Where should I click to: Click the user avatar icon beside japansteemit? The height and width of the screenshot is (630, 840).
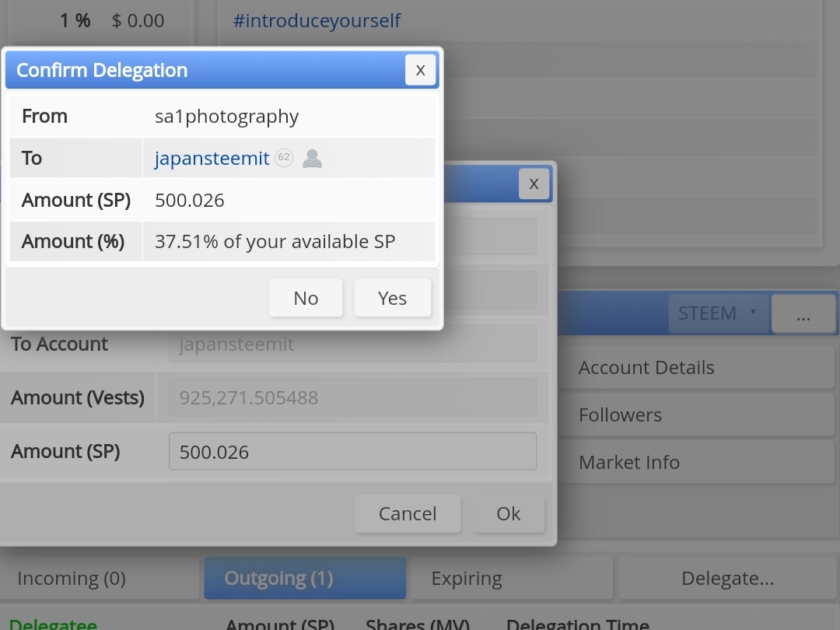(x=313, y=159)
